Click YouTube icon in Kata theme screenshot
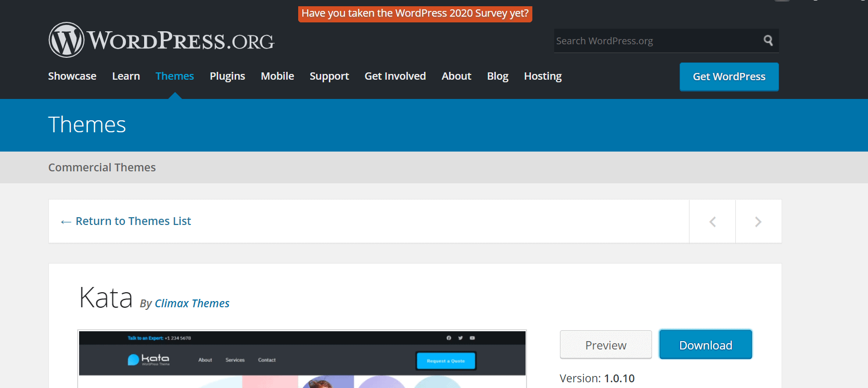This screenshot has width=868, height=388. click(473, 338)
